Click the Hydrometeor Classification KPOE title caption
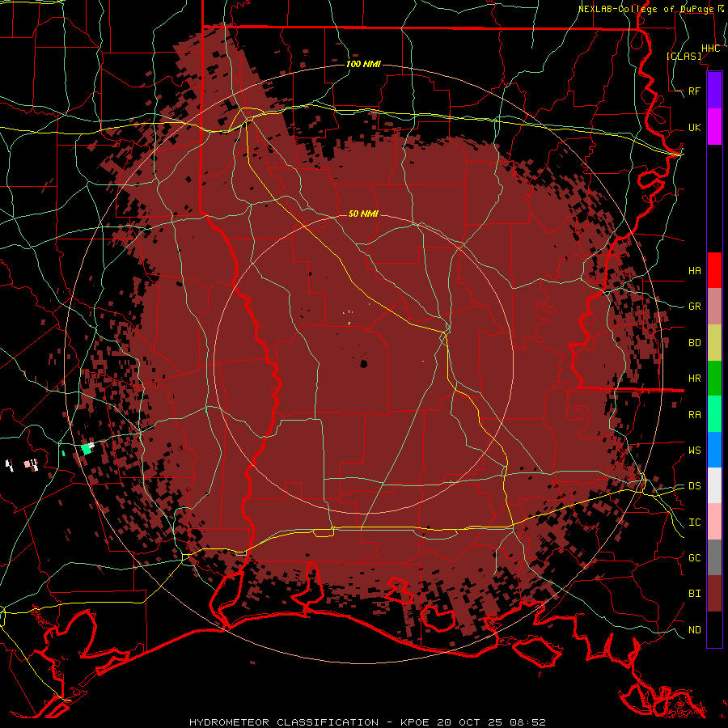Screen dimensions: 728x728 367,722
